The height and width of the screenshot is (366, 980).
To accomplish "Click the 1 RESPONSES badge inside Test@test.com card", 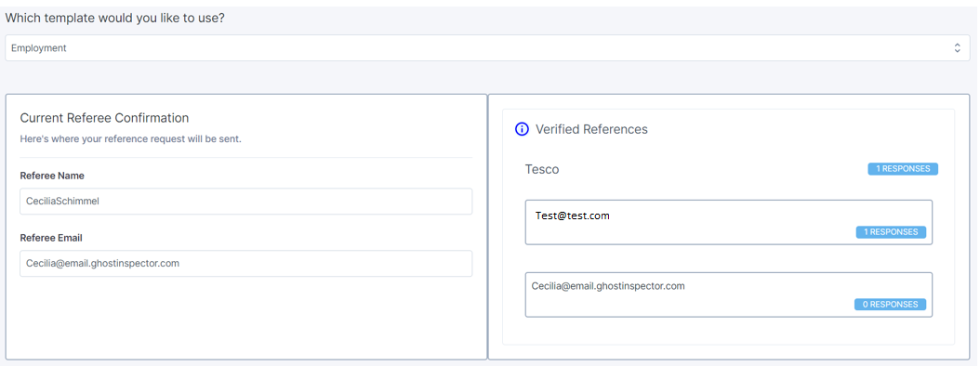I will coord(891,231).
